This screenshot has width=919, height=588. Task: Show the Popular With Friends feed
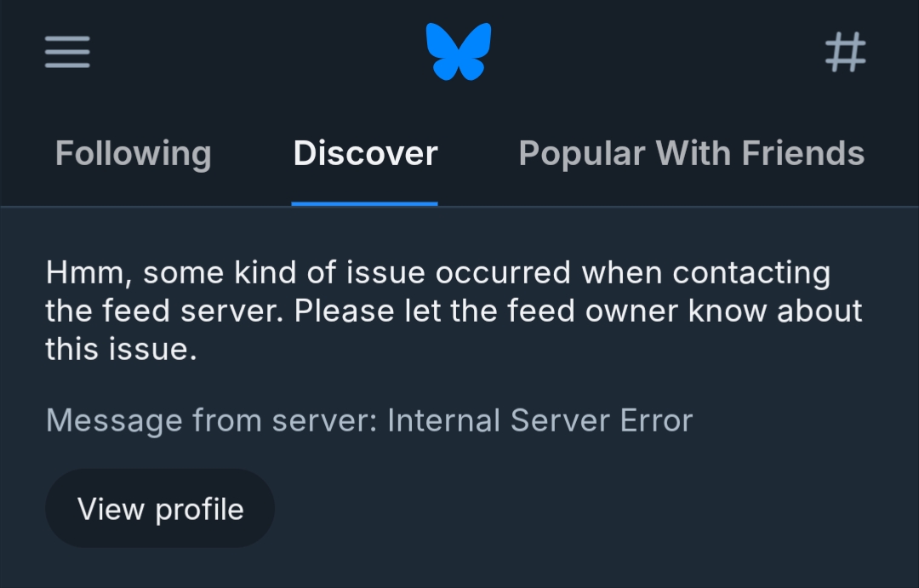[x=691, y=154]
